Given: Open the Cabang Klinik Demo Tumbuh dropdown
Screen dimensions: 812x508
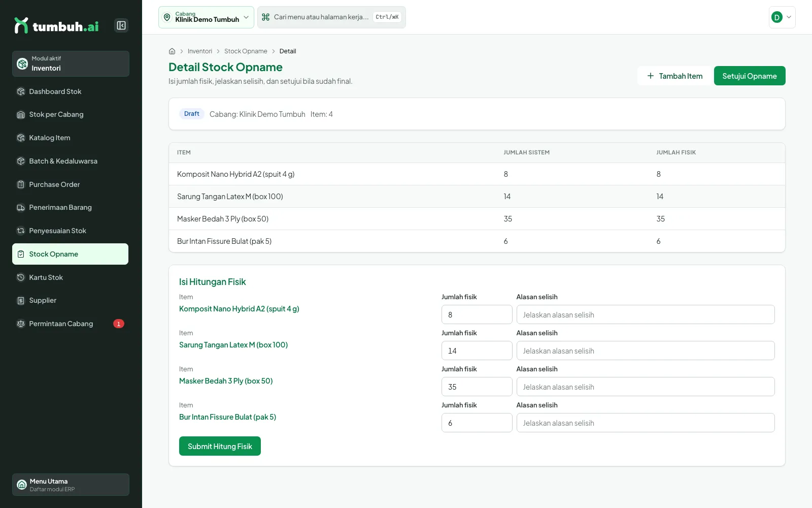Looking at the screenshot, I should point(206,17).
